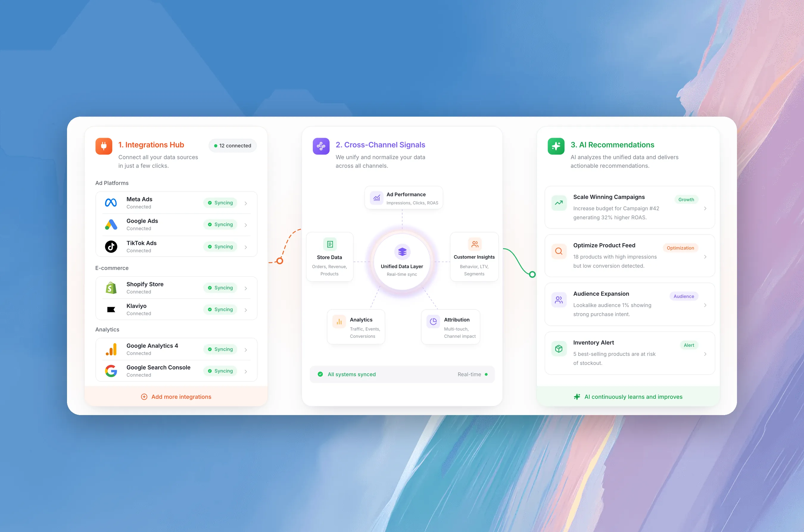Click the Meta Ads logo icon
This screenshot has width=804, height=532.
[111, 203]
